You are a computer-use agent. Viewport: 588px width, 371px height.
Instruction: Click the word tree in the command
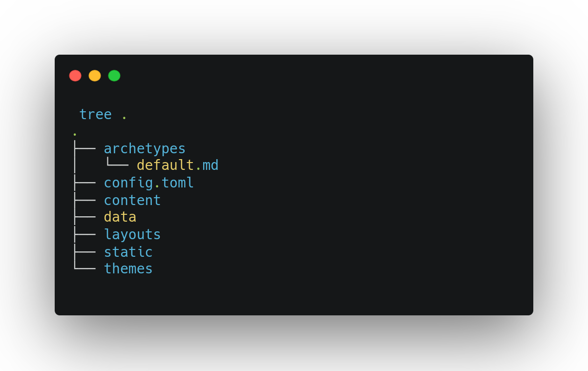pos(95,114)
